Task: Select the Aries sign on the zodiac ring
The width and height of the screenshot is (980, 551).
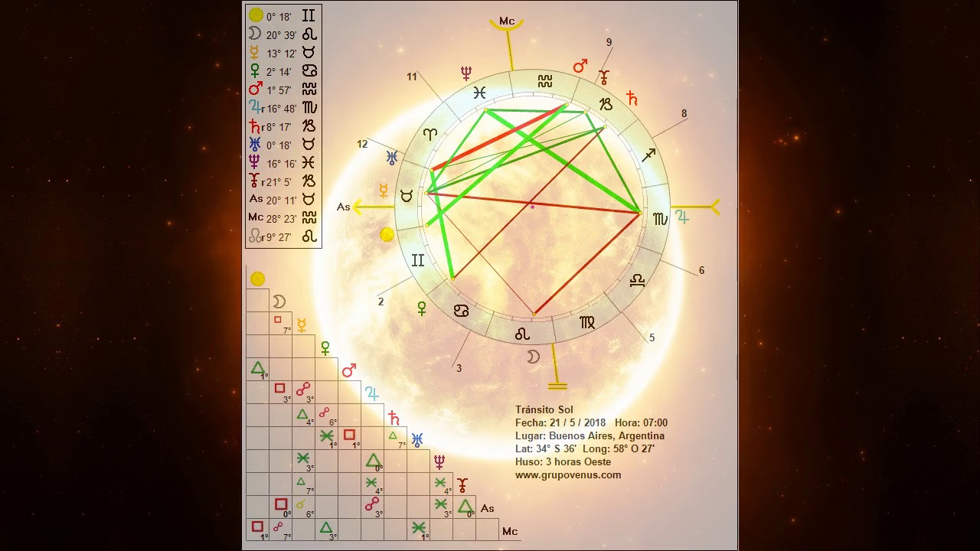Action: tap(430, 134)
